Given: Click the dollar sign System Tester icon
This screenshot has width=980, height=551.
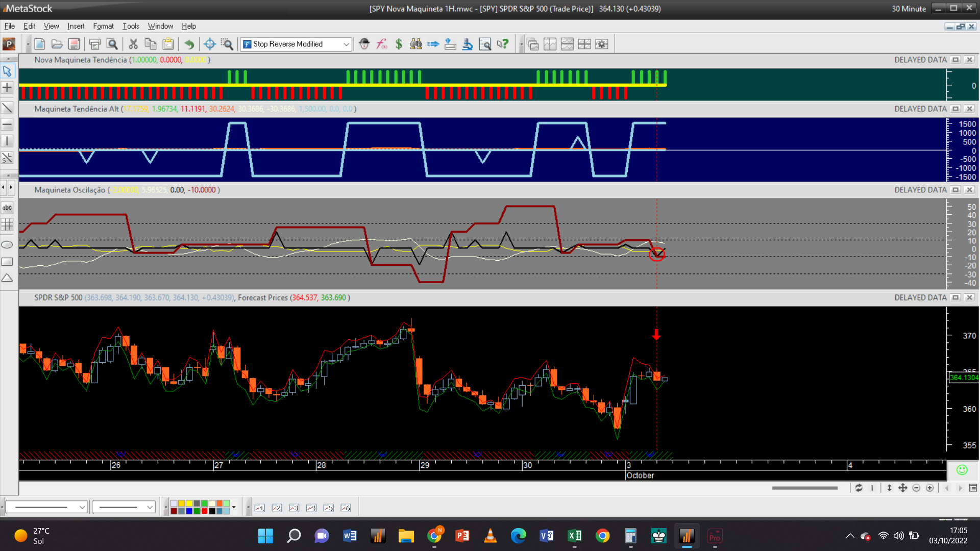Looking at the screenshot, I should pos(399,44).
